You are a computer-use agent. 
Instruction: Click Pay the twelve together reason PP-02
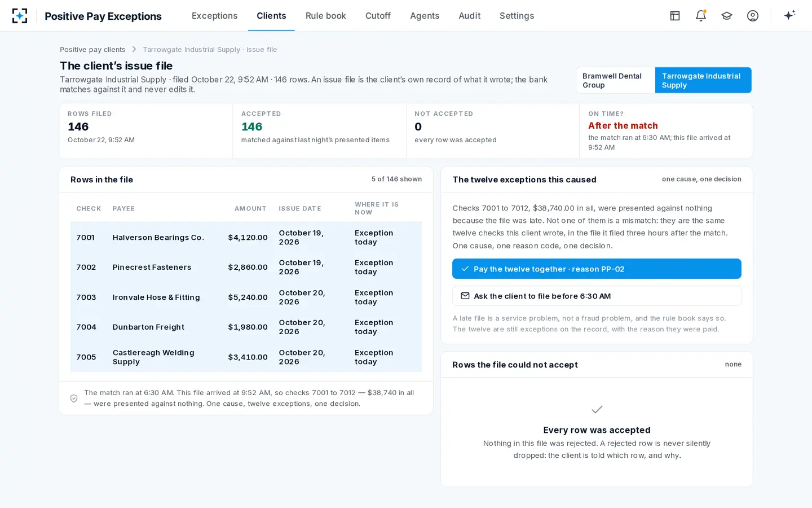tap(597, 269)
